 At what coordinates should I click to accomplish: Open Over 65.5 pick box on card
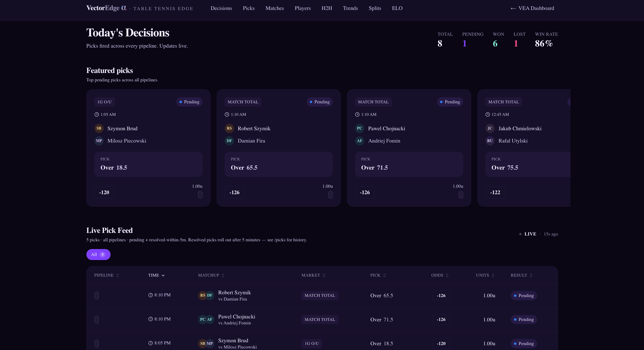pos(278,164)
